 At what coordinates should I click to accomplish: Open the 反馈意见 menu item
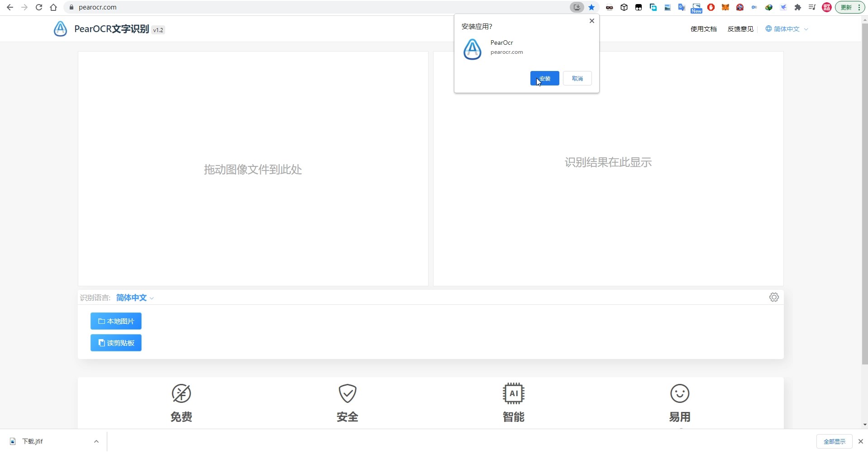[x=740, y=28]
